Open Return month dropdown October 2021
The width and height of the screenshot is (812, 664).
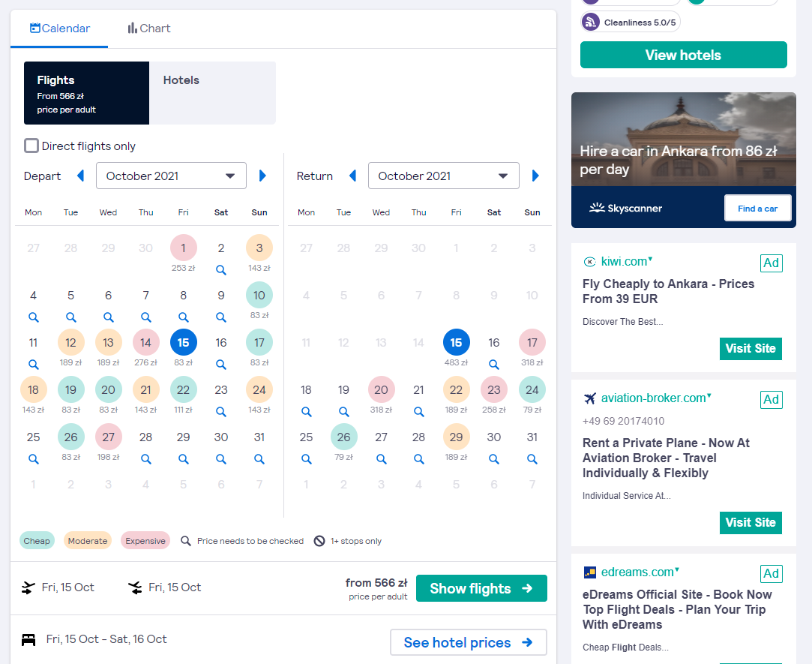pos(444,176)
